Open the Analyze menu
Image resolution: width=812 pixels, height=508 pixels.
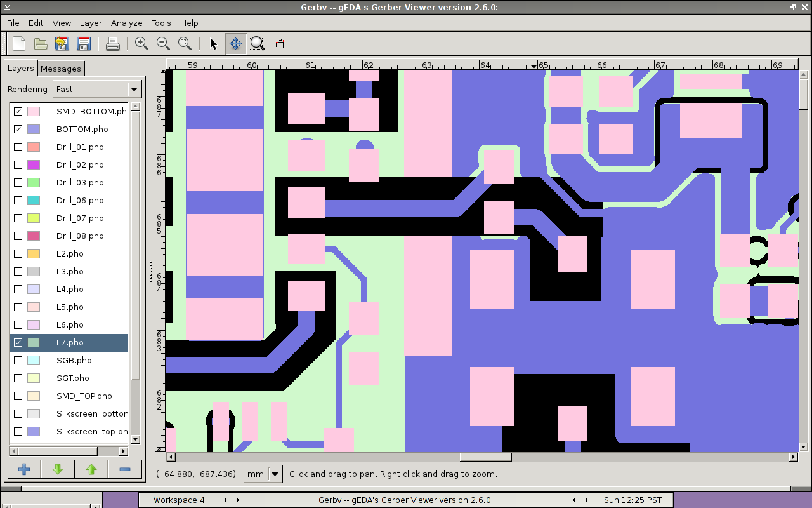pos(126,23)
